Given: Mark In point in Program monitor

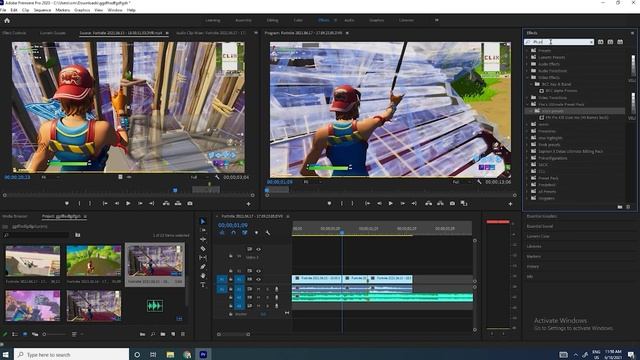Looking at the screenshot, I should click(342, 203).
